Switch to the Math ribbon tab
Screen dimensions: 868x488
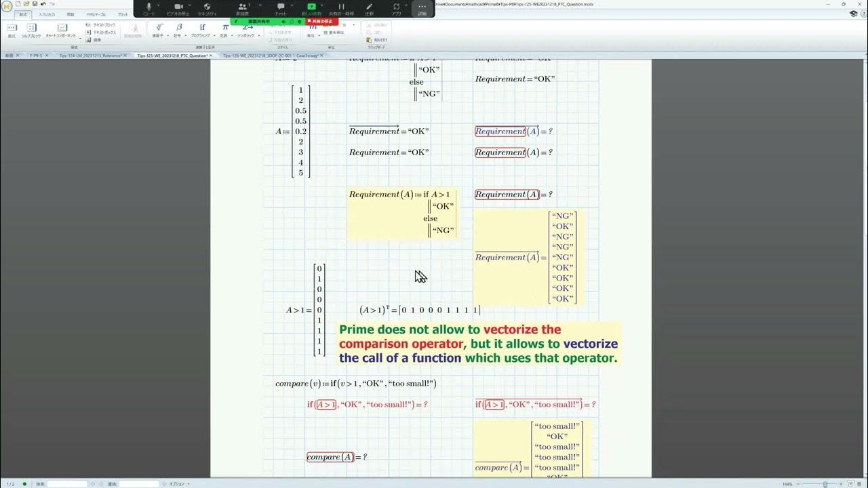(x=24, y=14)
